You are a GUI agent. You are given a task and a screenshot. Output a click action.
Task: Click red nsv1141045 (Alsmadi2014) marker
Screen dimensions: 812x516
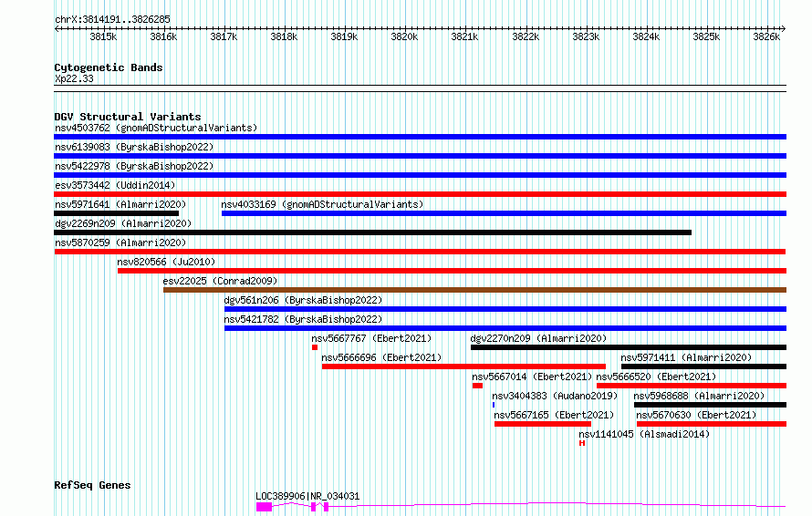pyautogui.click(x=582, y=443)
